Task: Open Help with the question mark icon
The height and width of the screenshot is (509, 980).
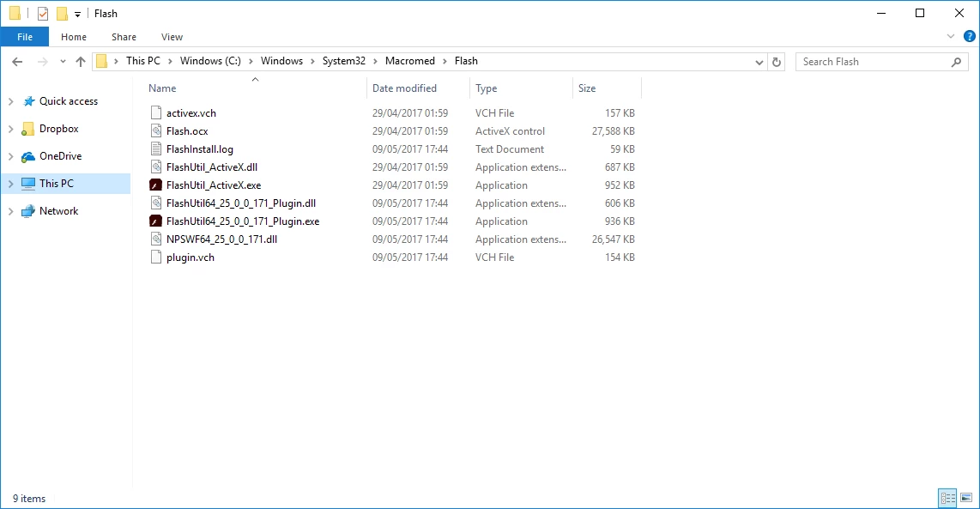Action: (x=970, y=36)
